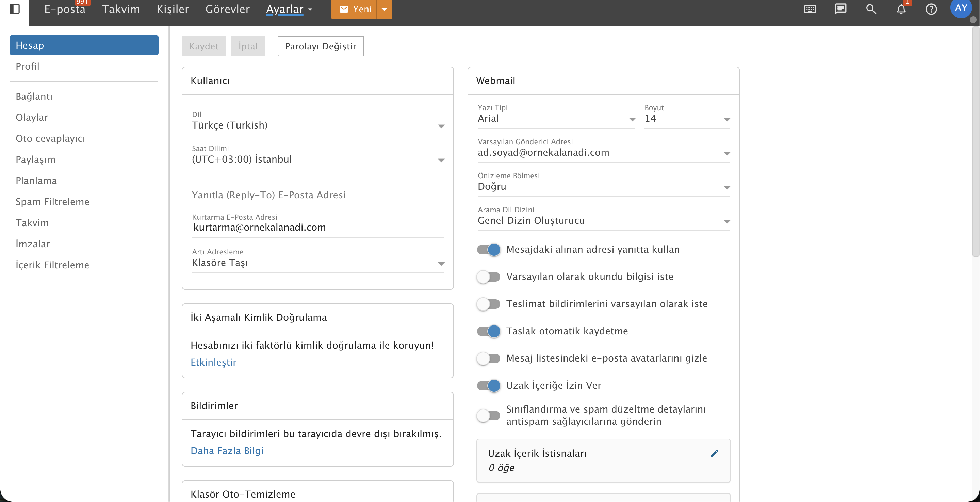The image size is (980, 502).
Task: Open the keyboard shortcuts icon
Action: [x=810, y=9]
